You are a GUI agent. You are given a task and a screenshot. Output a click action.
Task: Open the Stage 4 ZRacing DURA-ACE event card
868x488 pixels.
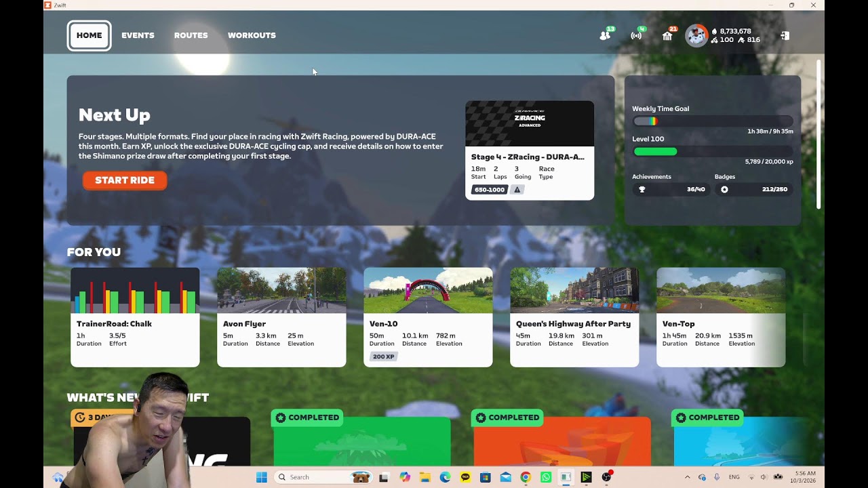coord(530,150)
